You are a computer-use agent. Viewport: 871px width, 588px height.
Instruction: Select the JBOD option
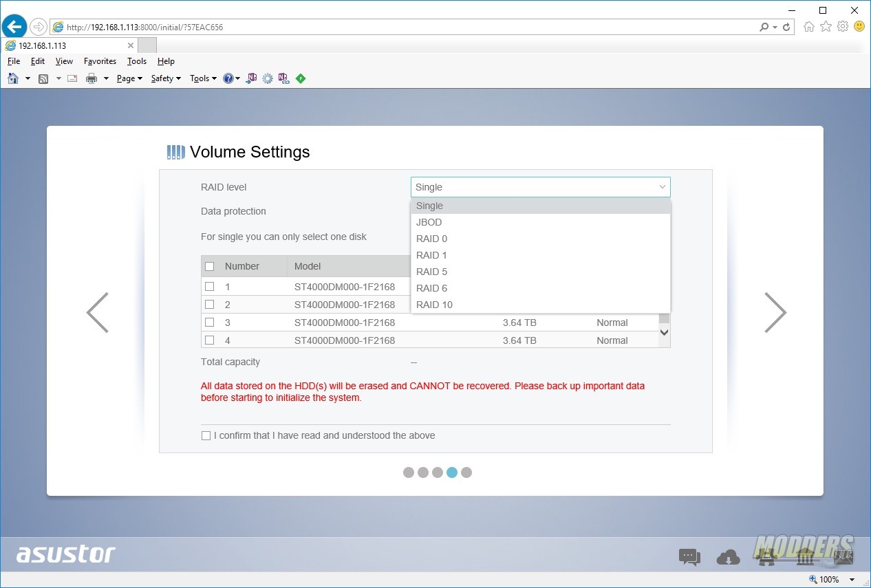pos(540,222)
